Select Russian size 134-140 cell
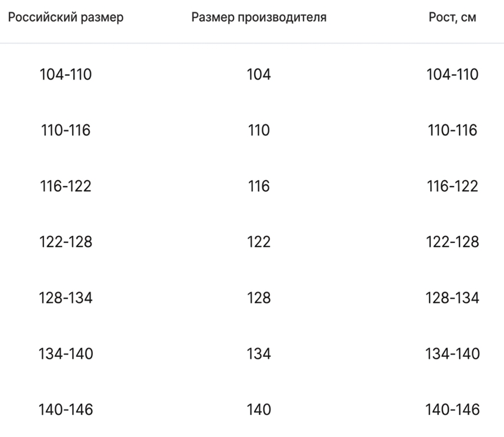 [65, 354]
